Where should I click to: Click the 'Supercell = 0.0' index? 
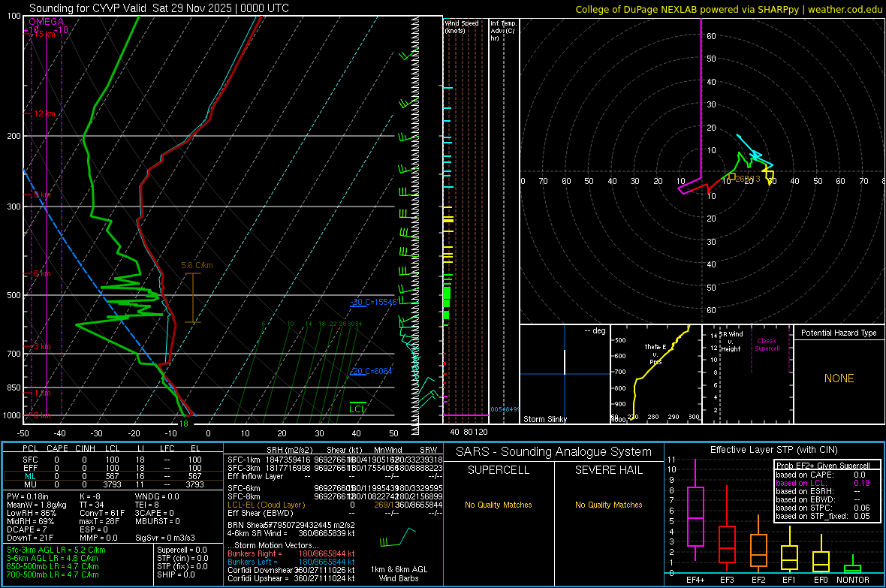[182, 550]
